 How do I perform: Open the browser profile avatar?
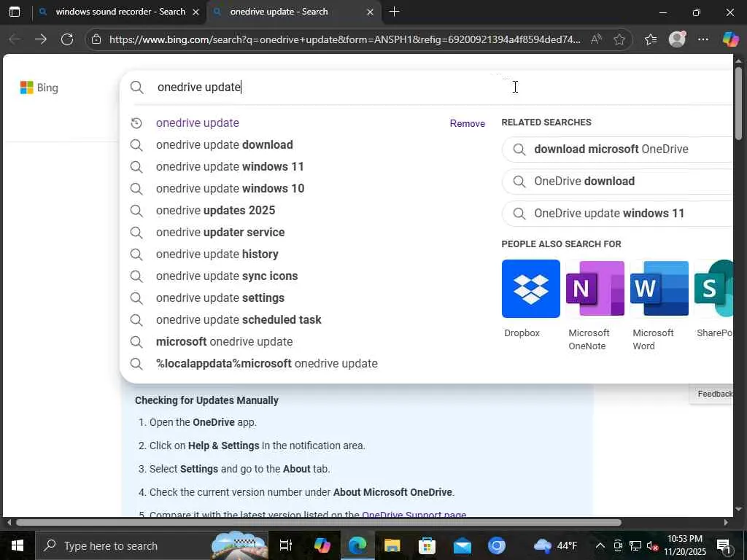[x=677, y=39]
